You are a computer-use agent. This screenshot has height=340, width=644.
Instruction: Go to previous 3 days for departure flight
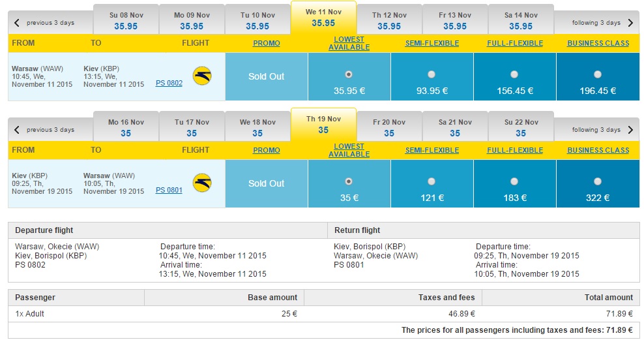44,23
